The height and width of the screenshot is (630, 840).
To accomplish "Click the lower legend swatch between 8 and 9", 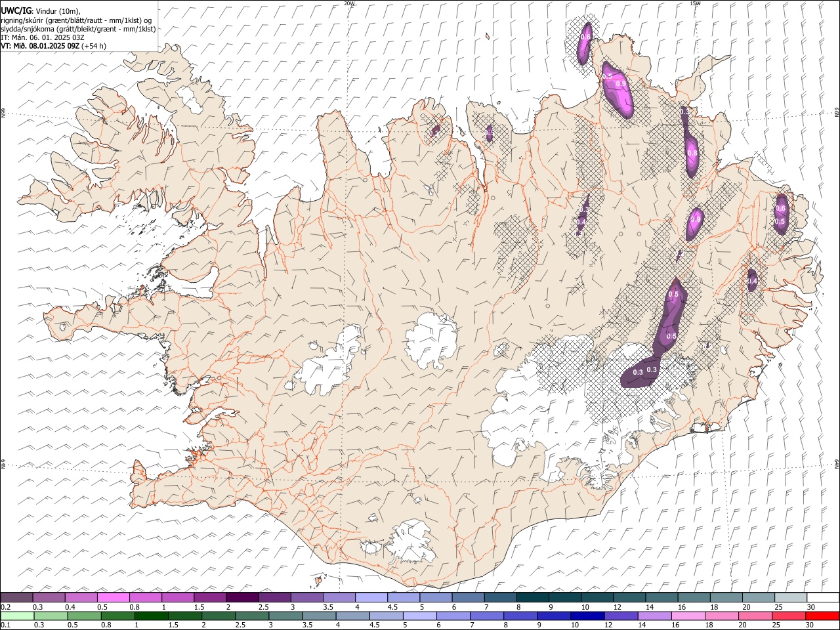I will (x=520, y=616).
